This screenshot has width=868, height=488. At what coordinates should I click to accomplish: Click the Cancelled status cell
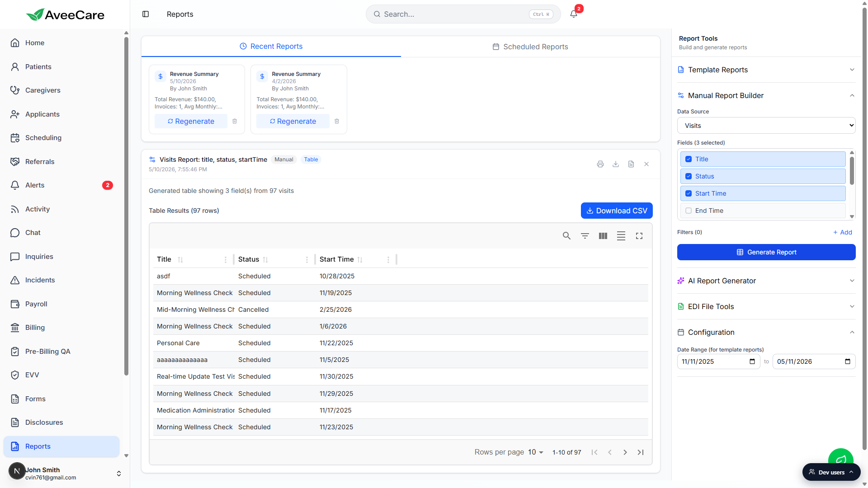(x=253, y=310)
